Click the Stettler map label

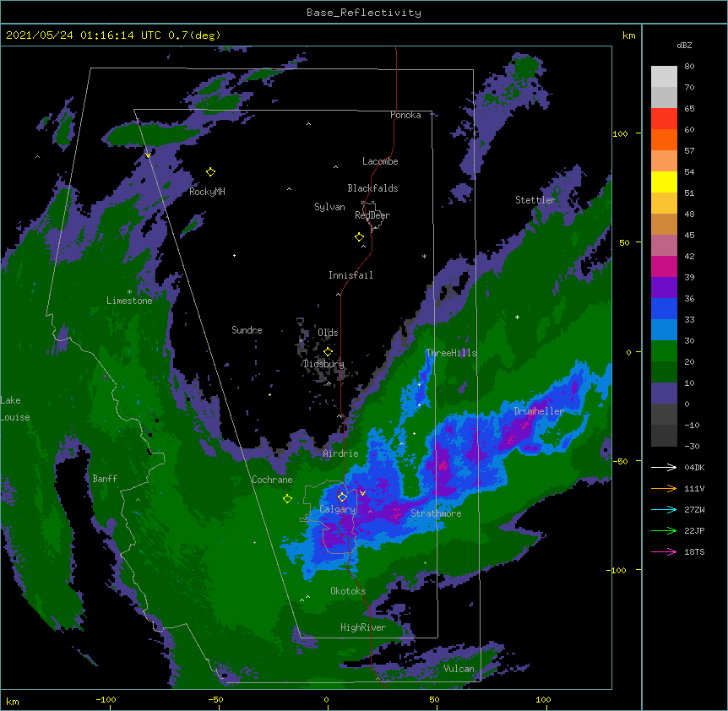[x=535, y=200]
